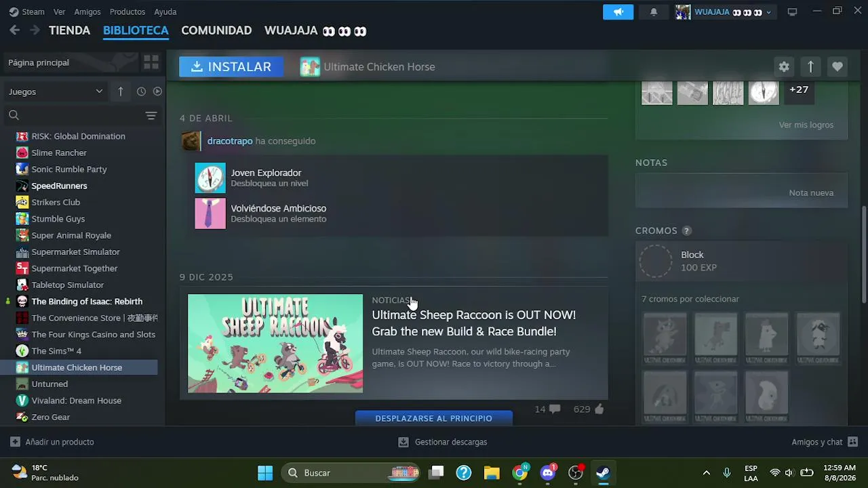This screenshot has height=488, width=868.
Task: Go to the TIENDA tab
Action: tap(69, 30)
